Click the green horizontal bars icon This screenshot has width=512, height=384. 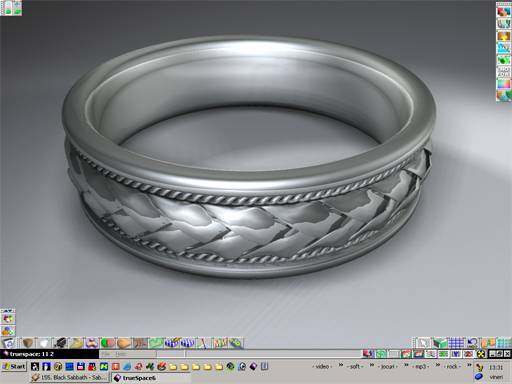coord(443,354)
